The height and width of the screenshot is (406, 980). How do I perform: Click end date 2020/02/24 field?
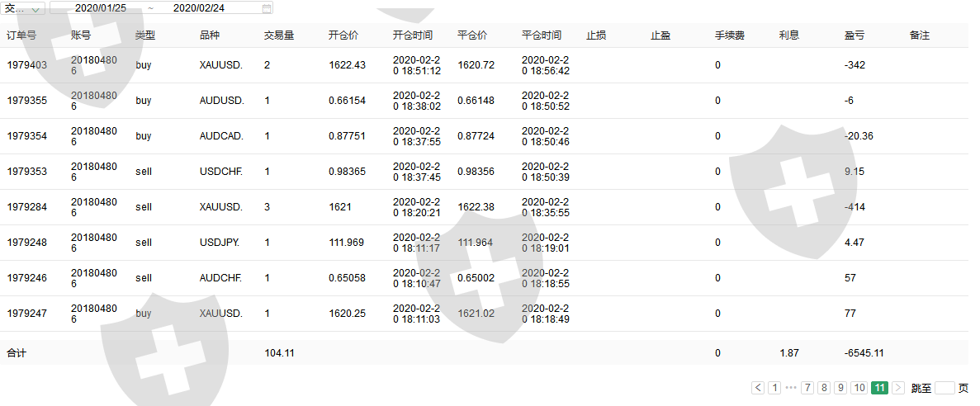point(198,8)
